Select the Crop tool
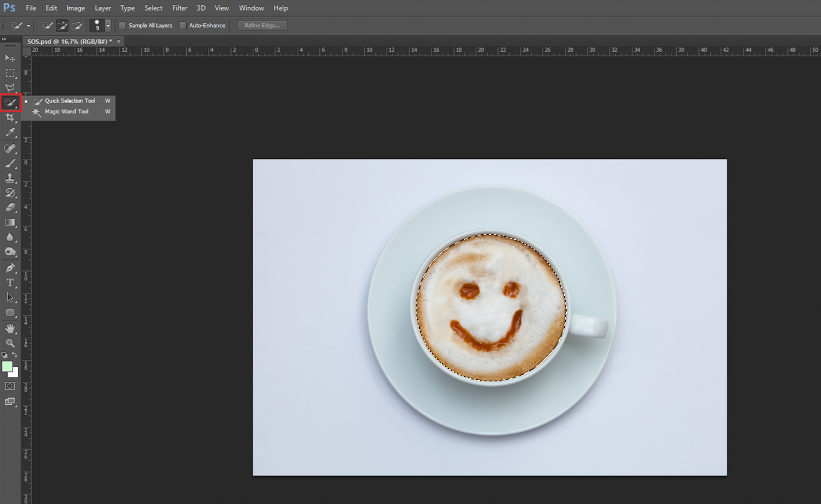This screenshot has width=821, height=504. coord(10,117)
